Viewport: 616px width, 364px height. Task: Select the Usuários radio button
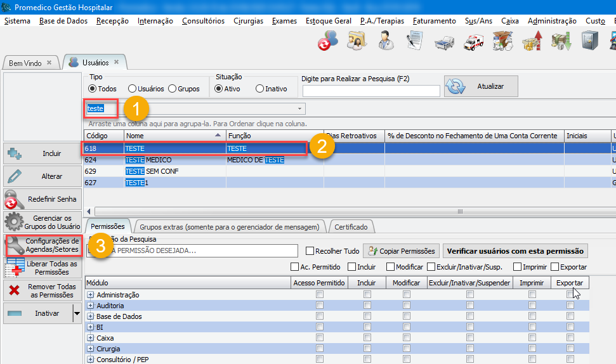pos(133,89)
